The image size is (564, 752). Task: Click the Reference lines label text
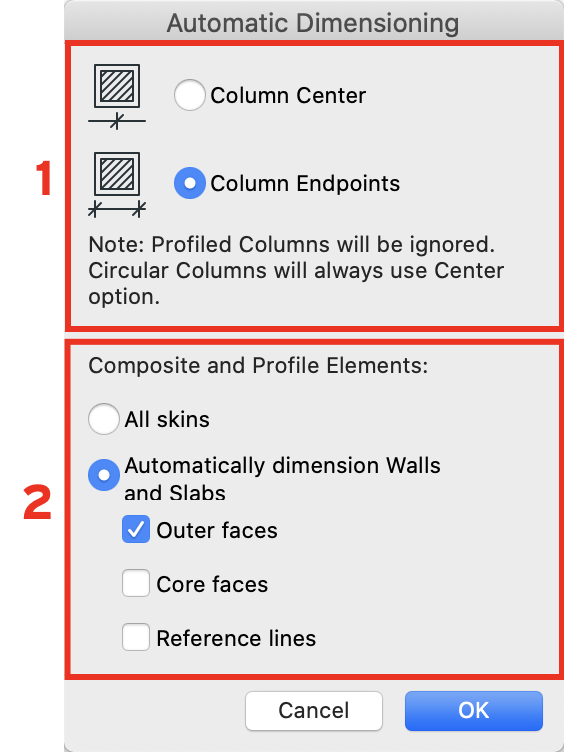pos(236,638)
